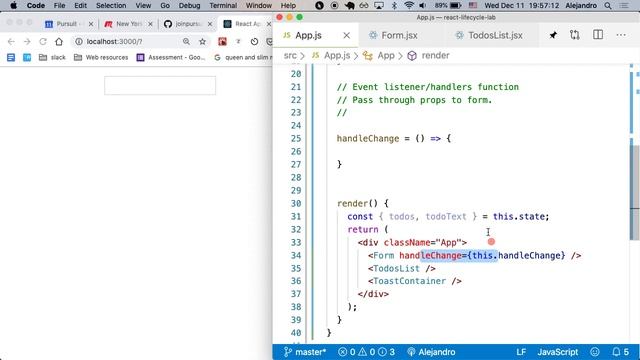This screenshot has height=360, width=640.
Task: Click the zoom magnifier in address bar
Action: pyautogui.click(x=186, y=42)
